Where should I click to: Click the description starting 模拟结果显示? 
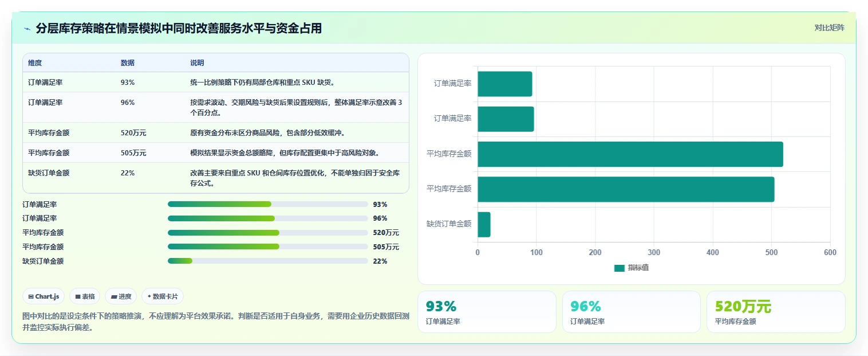coord(285,153)
